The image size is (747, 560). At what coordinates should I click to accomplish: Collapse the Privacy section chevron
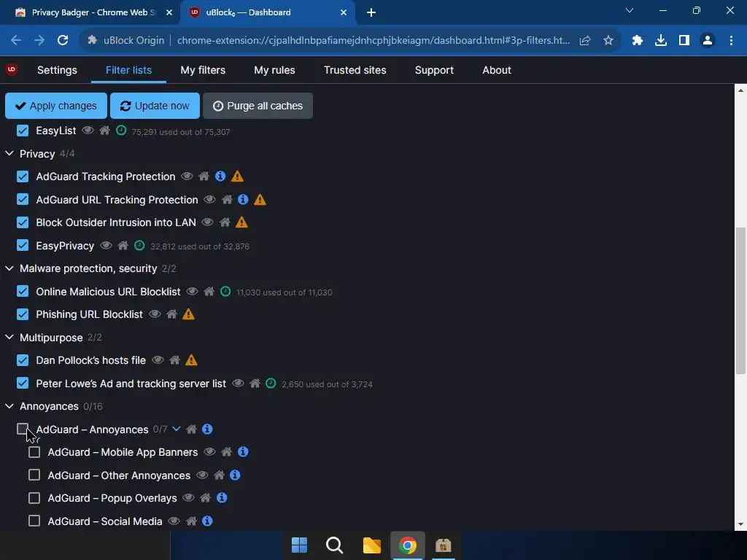coord(9,153)
